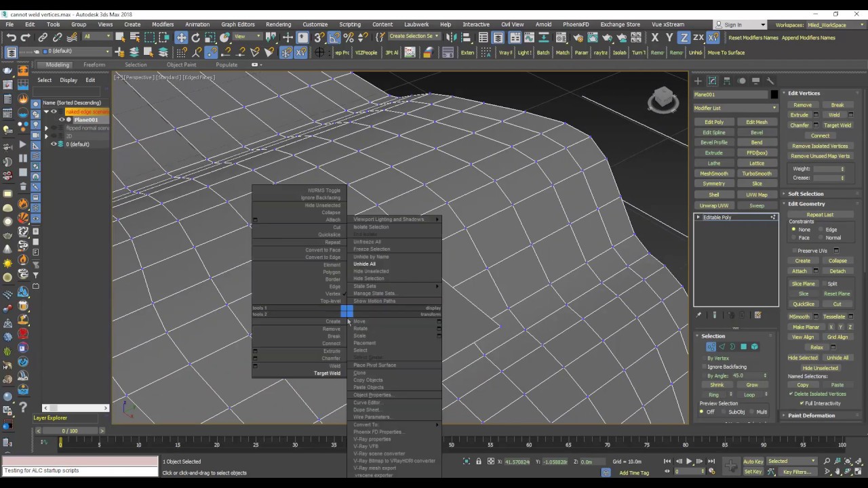
Task: Toggle visibility eye of Plane001
Action: [x=62, y=120]
